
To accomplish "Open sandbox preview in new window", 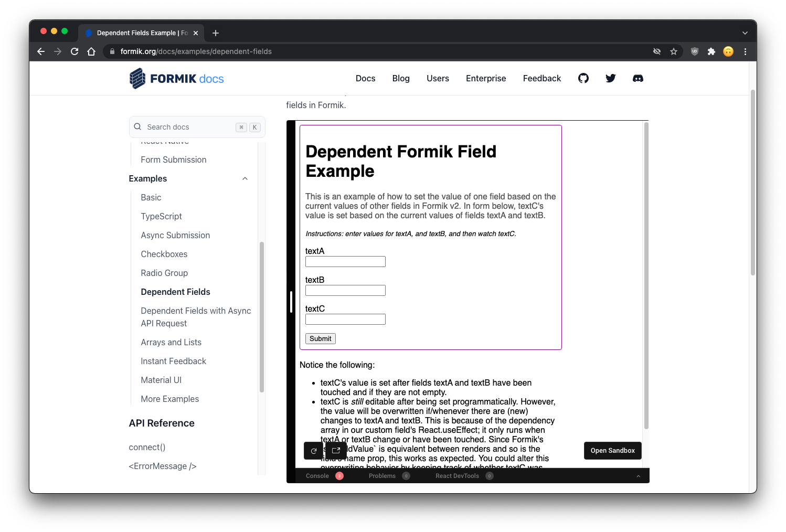I will point(335,450).
